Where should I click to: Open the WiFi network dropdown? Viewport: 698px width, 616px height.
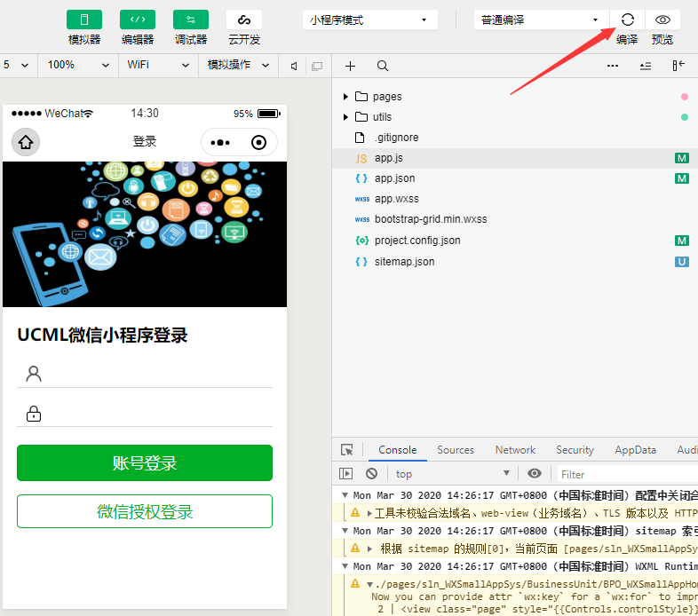click(158, 65)
